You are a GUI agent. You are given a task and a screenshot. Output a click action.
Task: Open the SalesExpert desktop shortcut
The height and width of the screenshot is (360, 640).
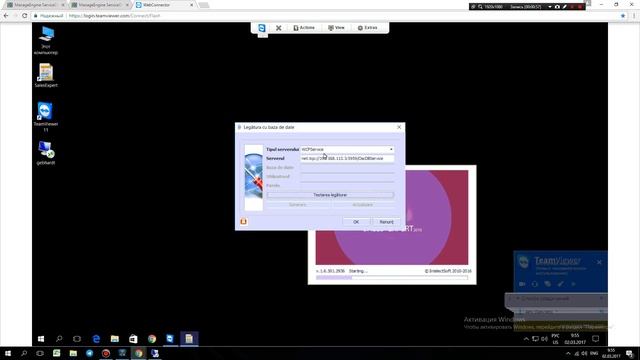46,76
